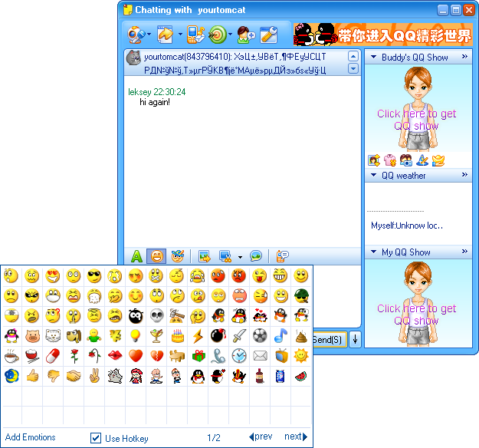Open dropdown arrow next to target game icon
Viewport: 479px width, 448px height.
[x=231, y=34]
